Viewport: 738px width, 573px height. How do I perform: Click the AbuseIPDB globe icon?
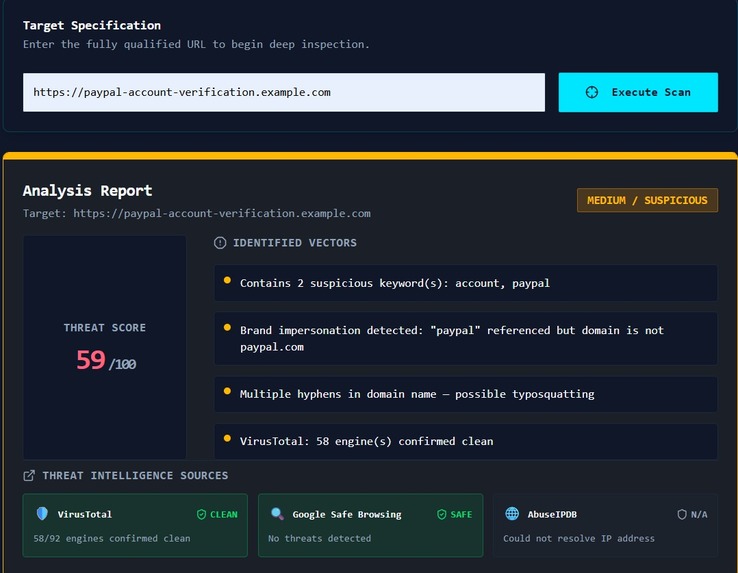click(x=512, y=514)
